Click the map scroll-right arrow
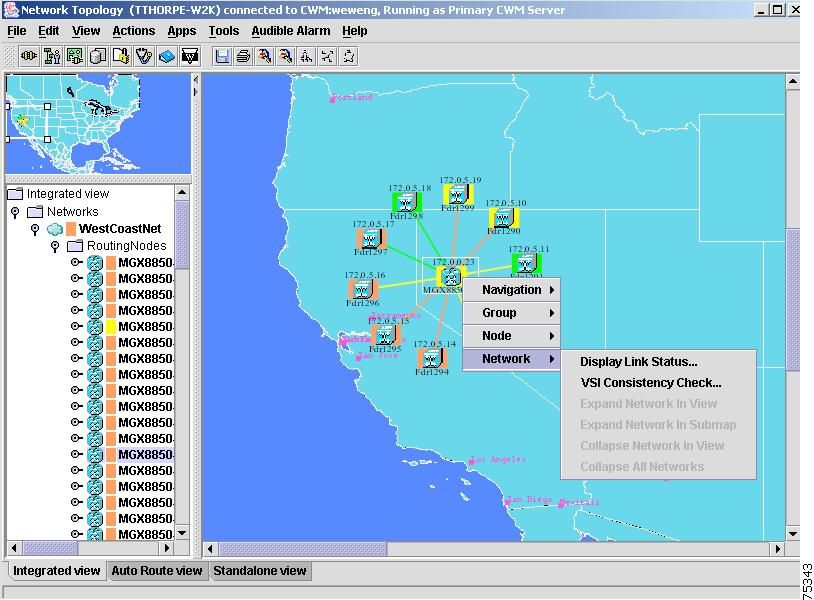 (778, 549)
